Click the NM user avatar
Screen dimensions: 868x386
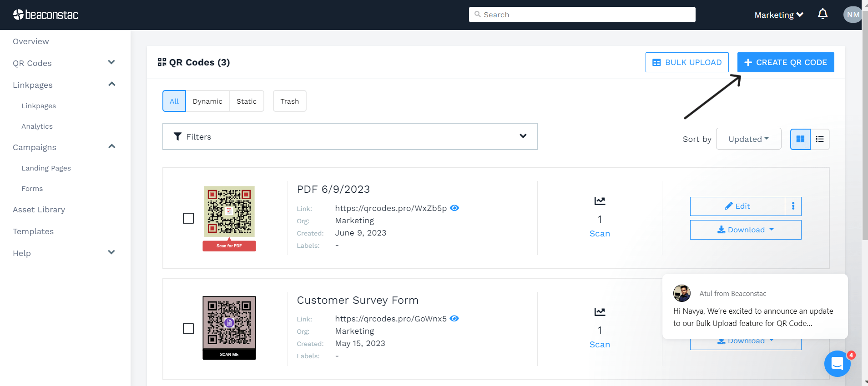(853, 15)
